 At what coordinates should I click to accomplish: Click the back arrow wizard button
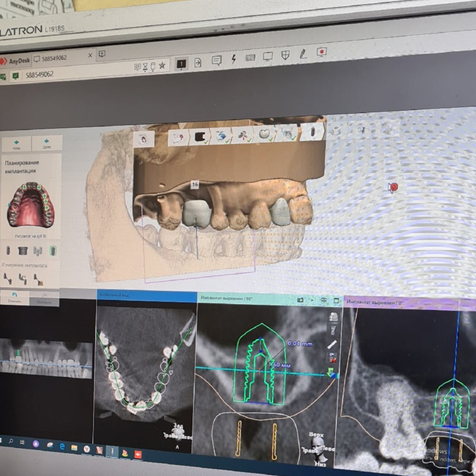tap(17, 144)
